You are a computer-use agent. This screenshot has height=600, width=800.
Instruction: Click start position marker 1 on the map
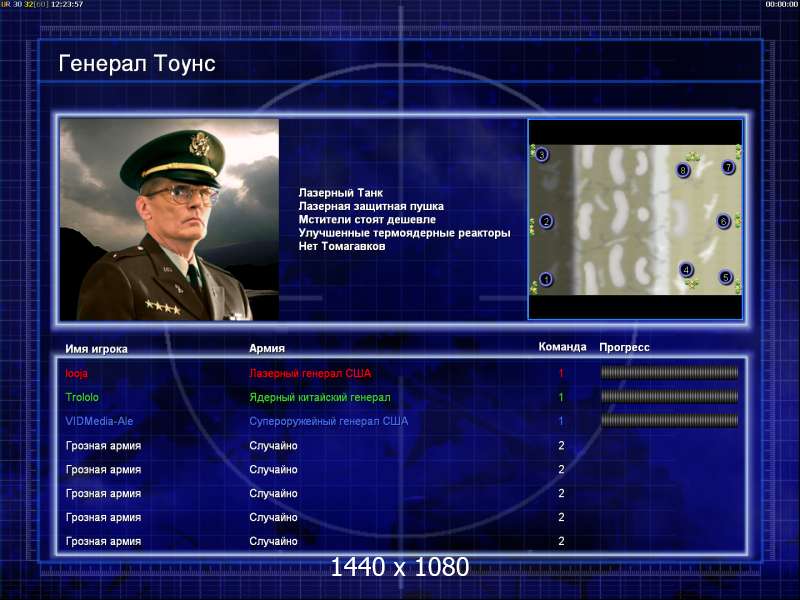point(546,279)
